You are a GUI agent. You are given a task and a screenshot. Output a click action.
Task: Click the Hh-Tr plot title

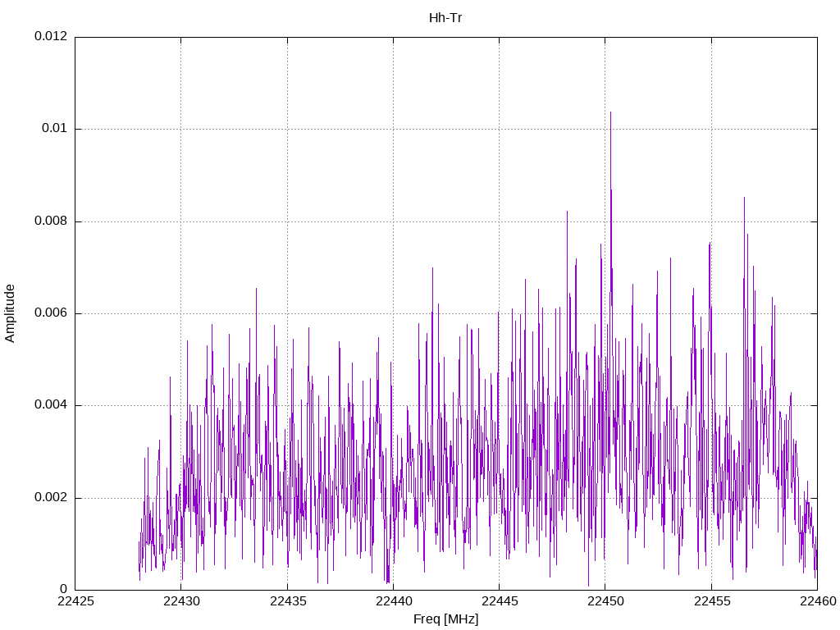pos(445,18)
